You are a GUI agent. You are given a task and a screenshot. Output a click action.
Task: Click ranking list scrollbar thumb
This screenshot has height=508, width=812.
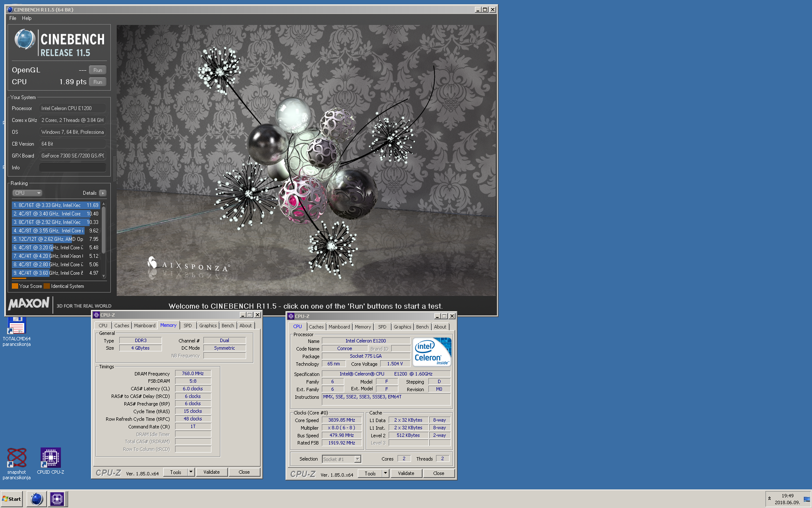(x=104, y=231)
